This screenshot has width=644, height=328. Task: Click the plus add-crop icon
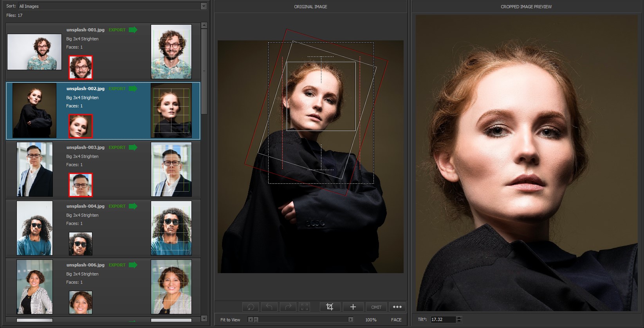point(353,307)
